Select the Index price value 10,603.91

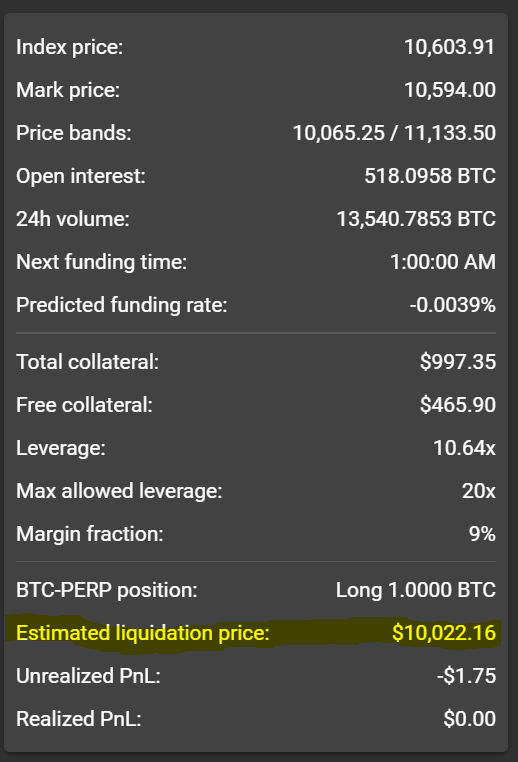449,47
